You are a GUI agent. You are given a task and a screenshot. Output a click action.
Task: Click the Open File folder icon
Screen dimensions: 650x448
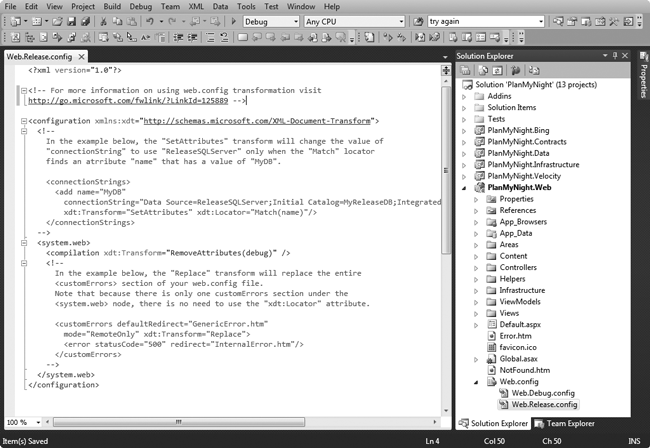pos(57,22)
